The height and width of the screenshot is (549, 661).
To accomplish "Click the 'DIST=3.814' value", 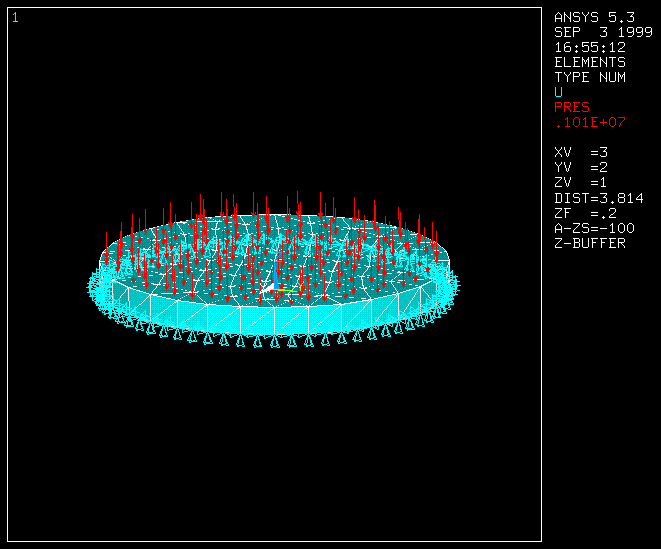I will 599,198.
